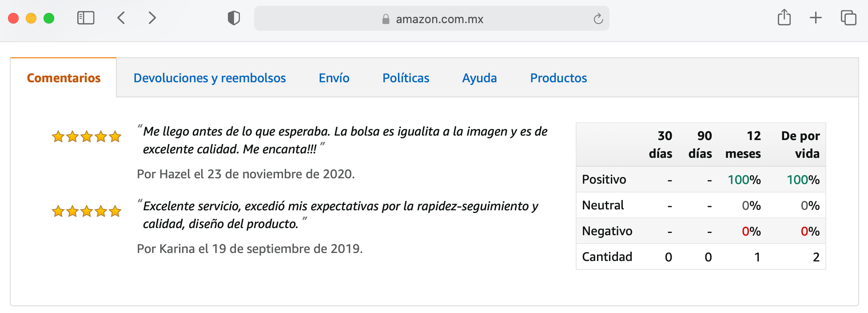The width and height of the screenshot is (868, 313).
Task: Click the 12 meses positive 100% value
Action: (x=744, y=180)
